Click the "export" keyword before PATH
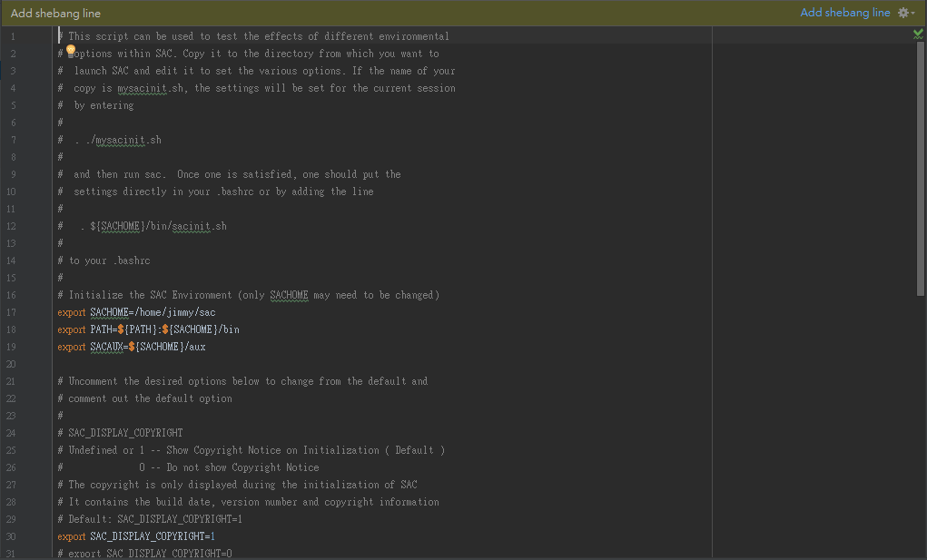Image resolution: width=927 pixels, height=560 pixels. [72, 329]
